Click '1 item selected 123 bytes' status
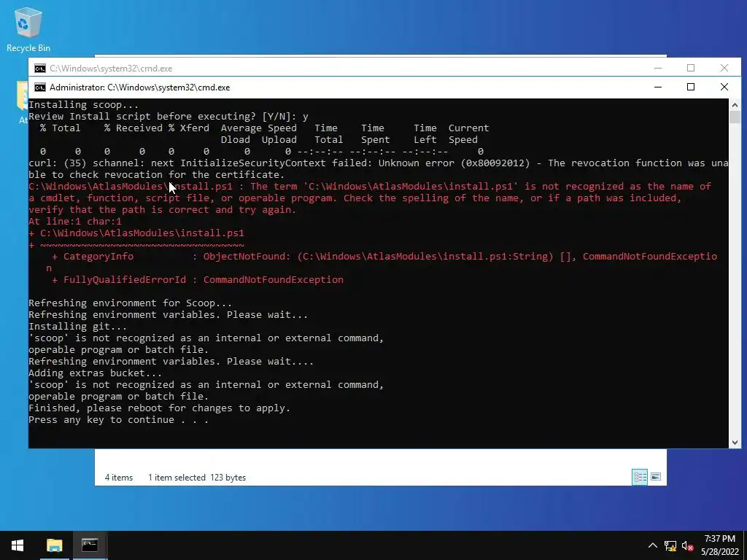 [x=197, y=477]
